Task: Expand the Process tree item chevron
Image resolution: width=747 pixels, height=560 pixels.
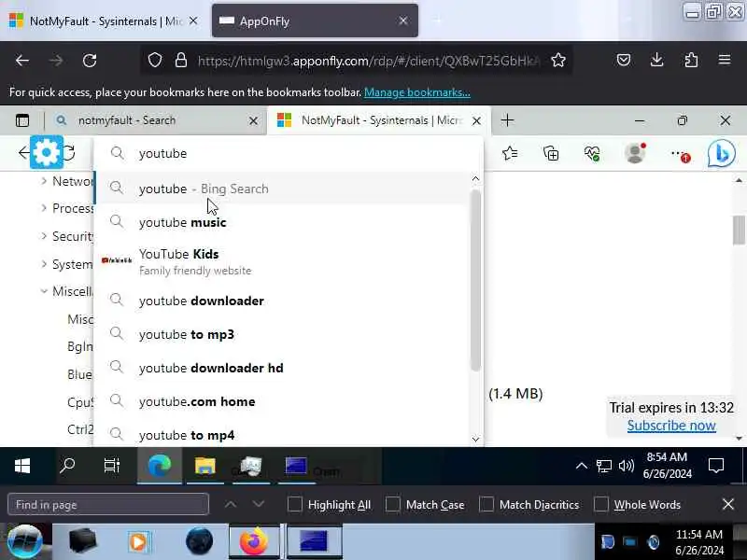Action: (44, 207)
